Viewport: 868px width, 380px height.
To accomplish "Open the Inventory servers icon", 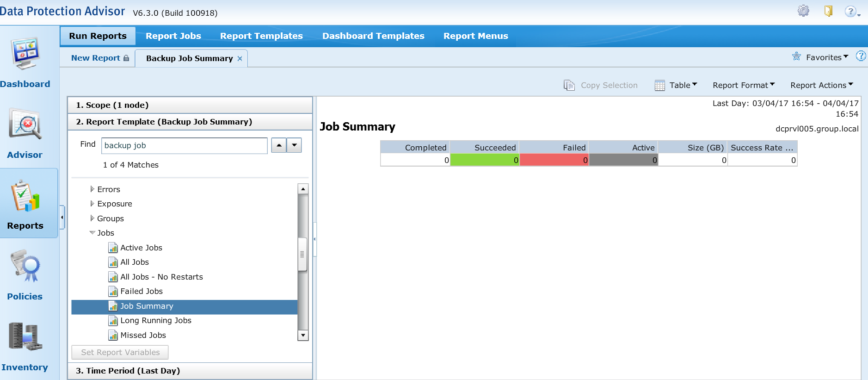I will coord(25,336).
